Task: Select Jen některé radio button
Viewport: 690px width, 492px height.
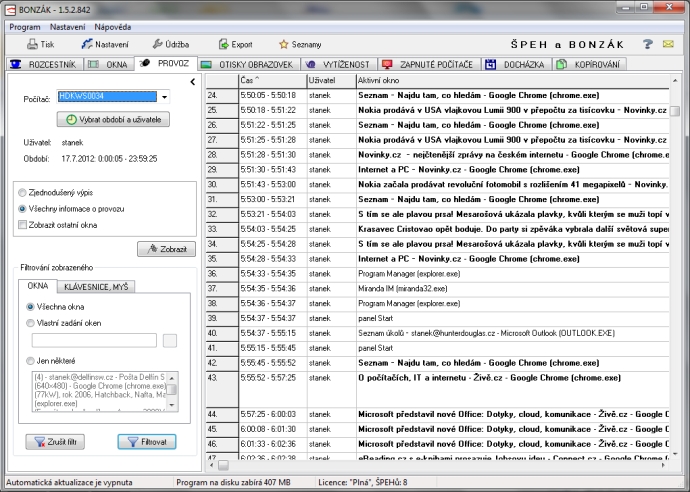Action: [30, 361]
